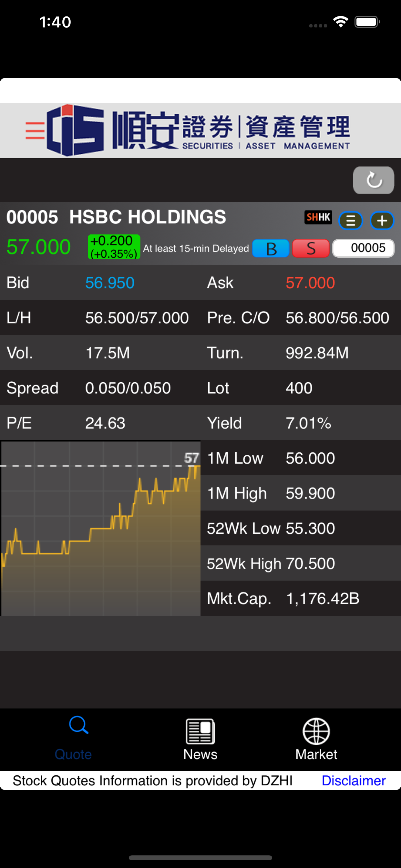The image size is (401, 868).
Task: Open the Disclaimer link
Action: tap(354, 781)
